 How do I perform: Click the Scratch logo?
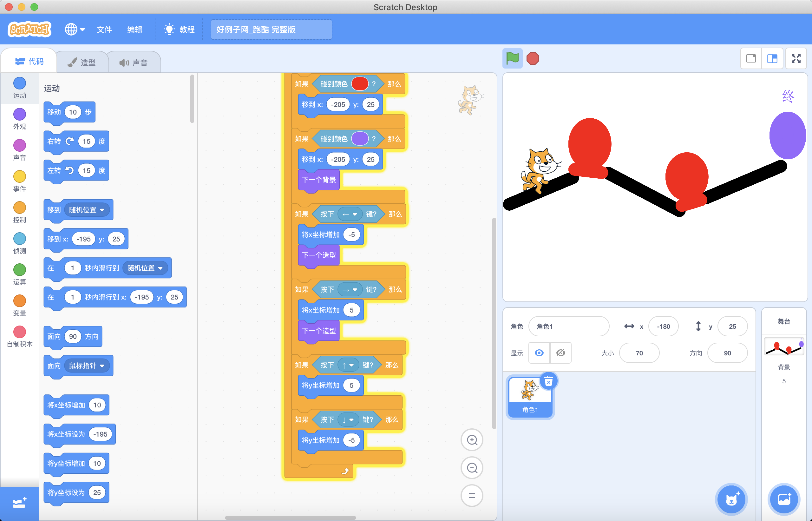pos(30,30)
